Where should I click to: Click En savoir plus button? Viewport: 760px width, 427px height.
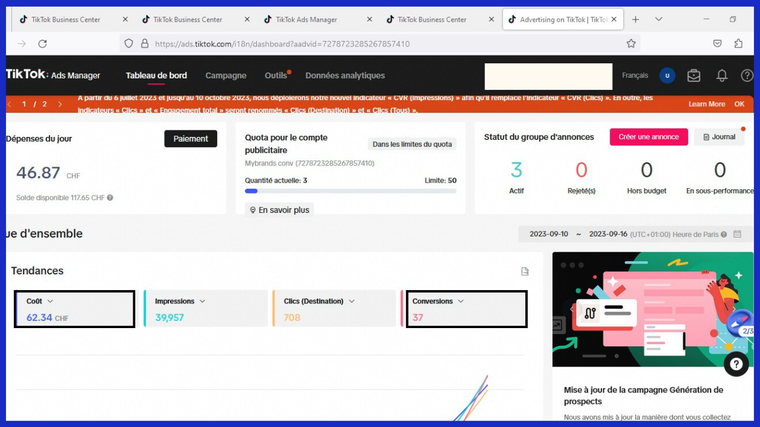(279, 209)
